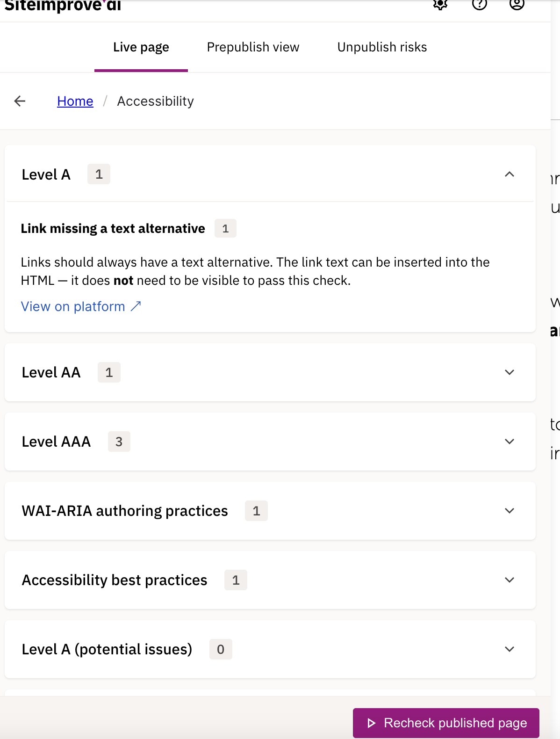Viewport: 560px width, 739px height.
Task: Click the WAI-ARIA authoring practices heading
Action: tap(125, 511)
